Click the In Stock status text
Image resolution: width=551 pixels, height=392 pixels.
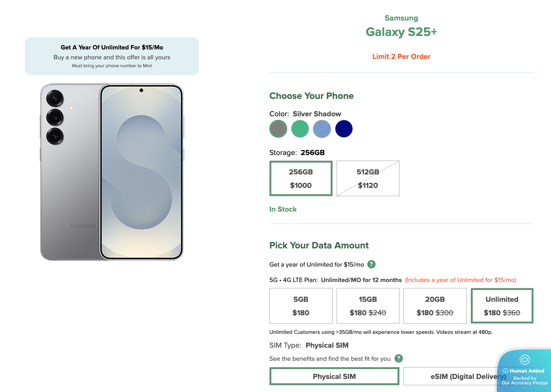coord(283,209)
